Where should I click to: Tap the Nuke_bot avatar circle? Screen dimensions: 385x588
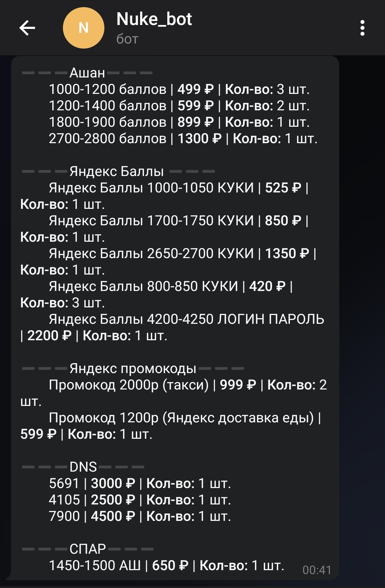point(84,28)
